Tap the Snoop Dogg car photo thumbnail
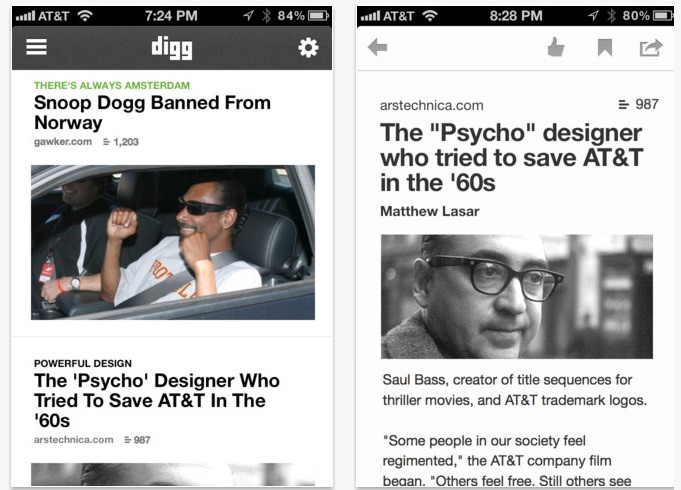 click(x=173, y=242)
